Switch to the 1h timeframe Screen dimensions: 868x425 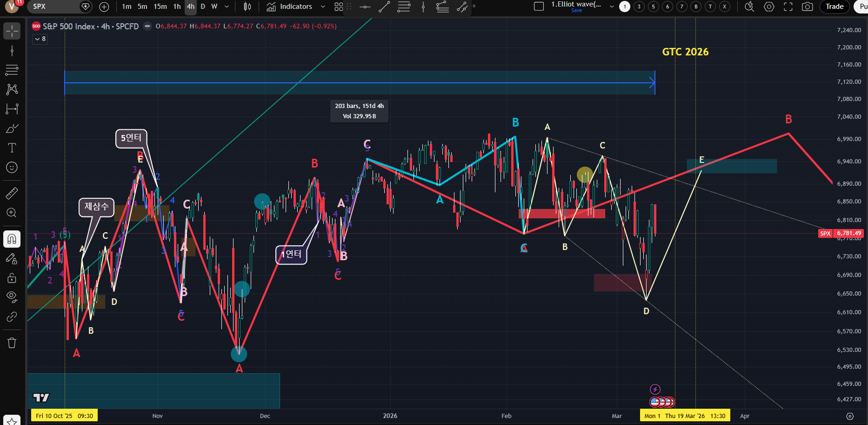pos(177,7)
